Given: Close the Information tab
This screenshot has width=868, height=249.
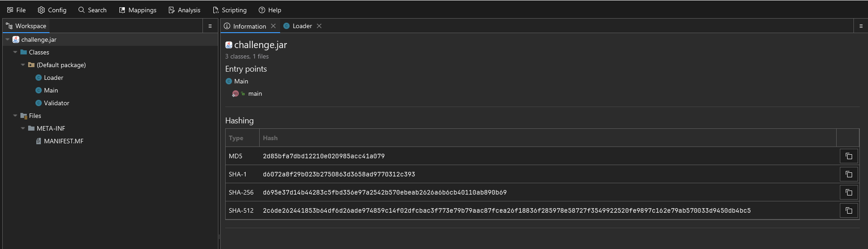Looking at the screenshot, I should point(273,26).
